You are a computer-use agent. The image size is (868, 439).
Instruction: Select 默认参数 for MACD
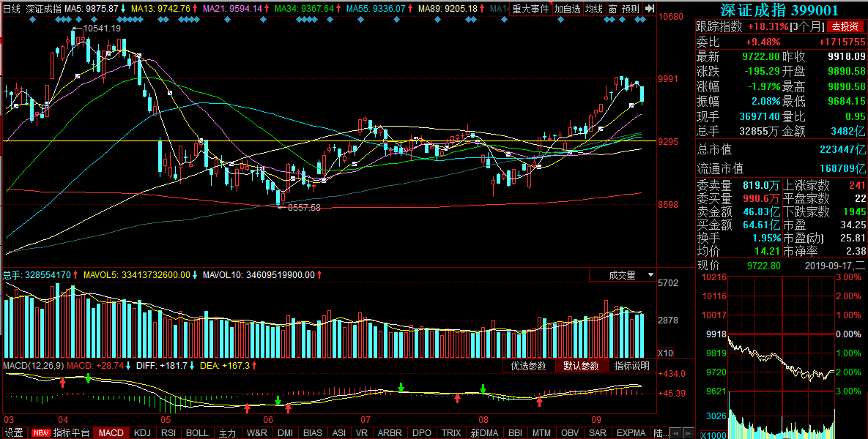[582, 366]
